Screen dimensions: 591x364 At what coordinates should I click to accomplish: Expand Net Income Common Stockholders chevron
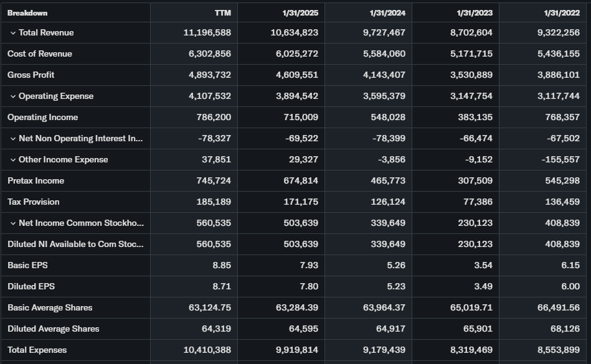click(13, 223)
